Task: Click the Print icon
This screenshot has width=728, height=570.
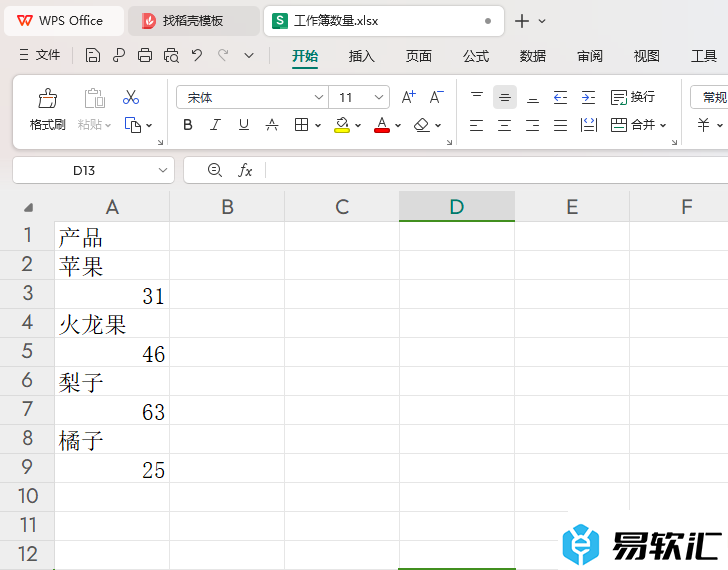Action: [x=145, y=56]
